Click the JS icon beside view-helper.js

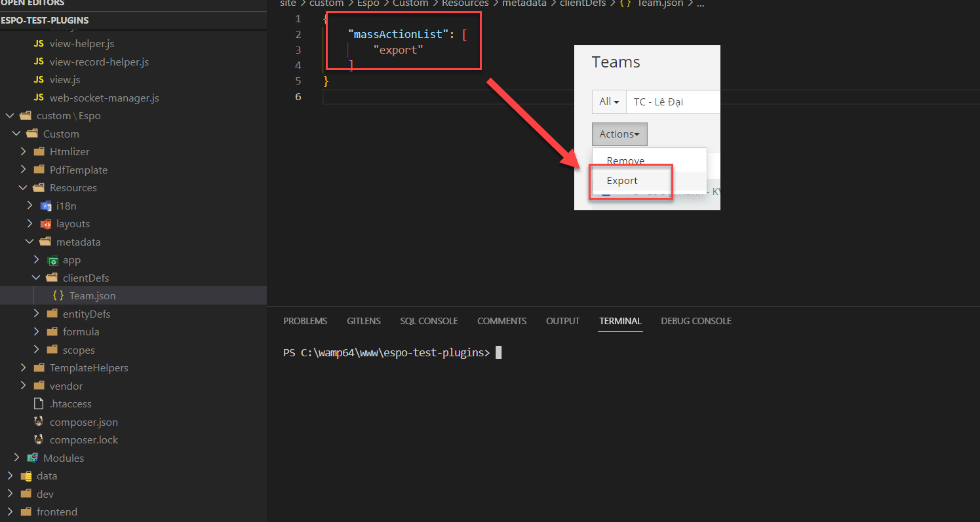coord(39,44)
